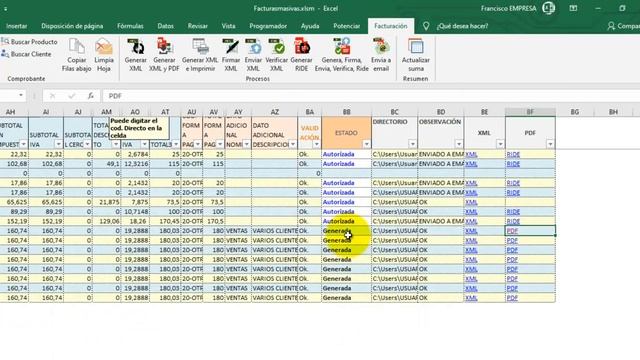Run Generar XML e Imprimir

[x=200, y=55]
